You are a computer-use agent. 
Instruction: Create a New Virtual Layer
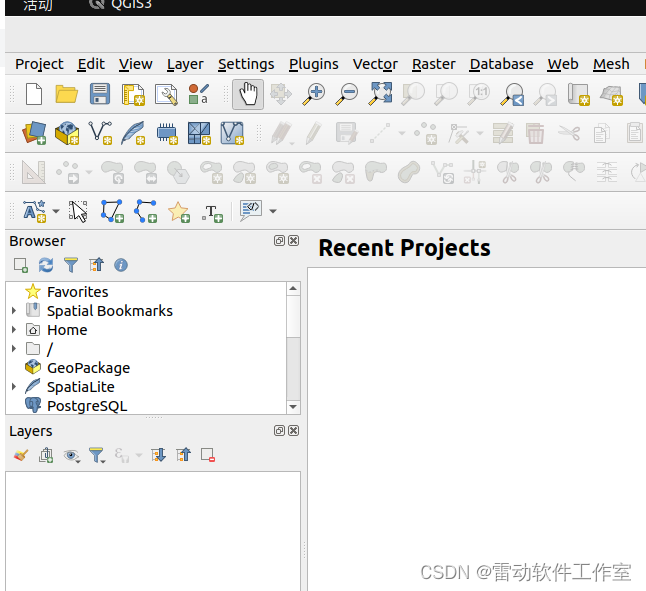pos(232,133)
